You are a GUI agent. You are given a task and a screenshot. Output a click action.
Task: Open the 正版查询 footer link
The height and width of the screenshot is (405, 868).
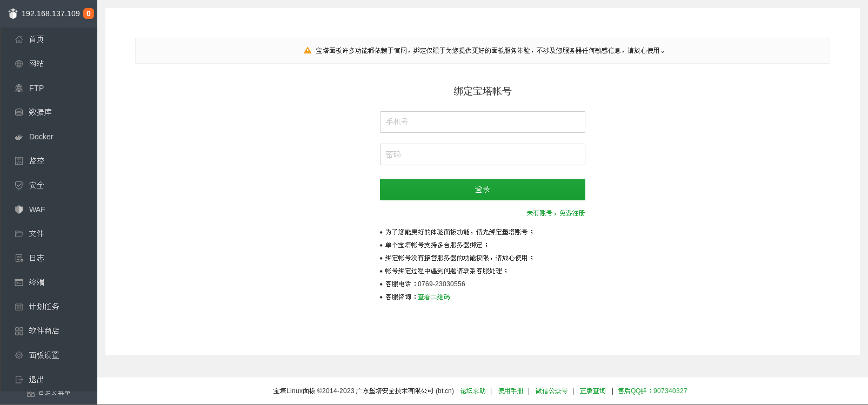[x=593, y=391]
